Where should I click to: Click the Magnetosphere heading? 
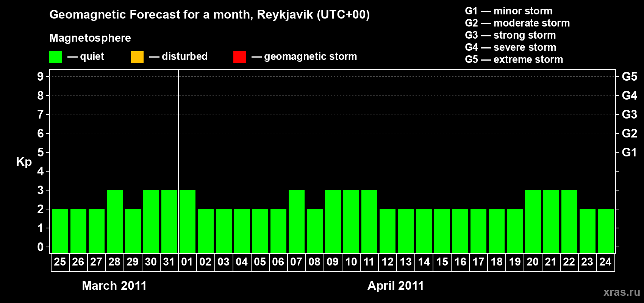tap(90, 38)
